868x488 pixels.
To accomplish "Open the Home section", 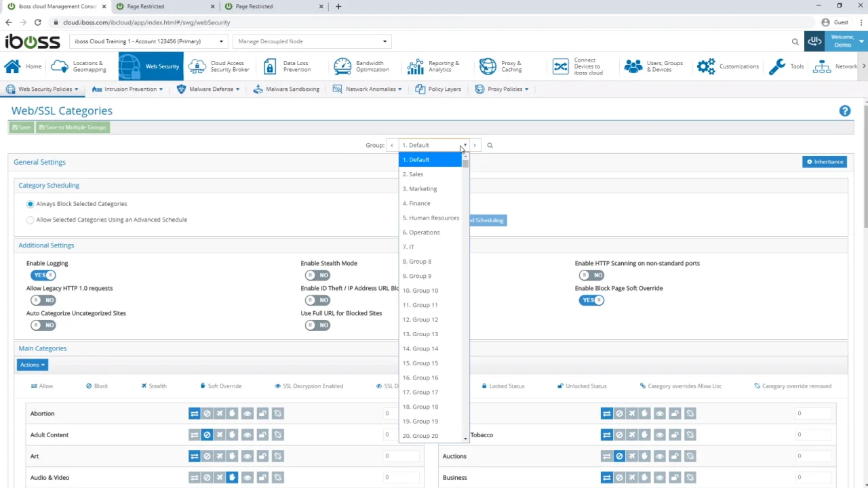I will click(23, 66).
